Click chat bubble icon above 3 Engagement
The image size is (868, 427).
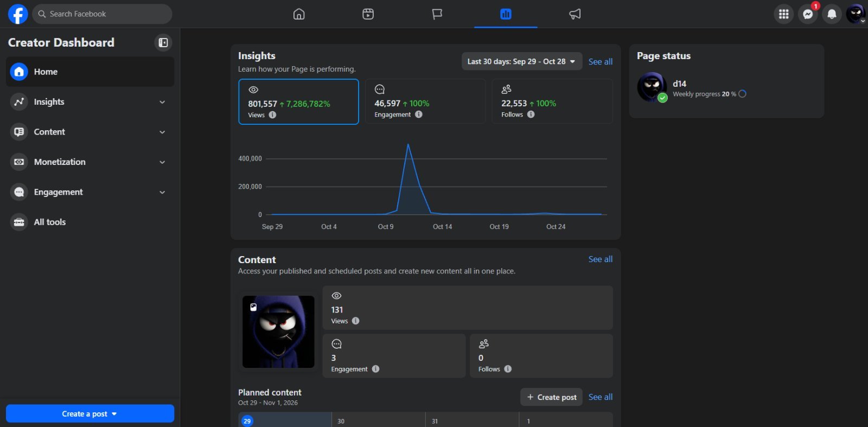tap(336, 344)
